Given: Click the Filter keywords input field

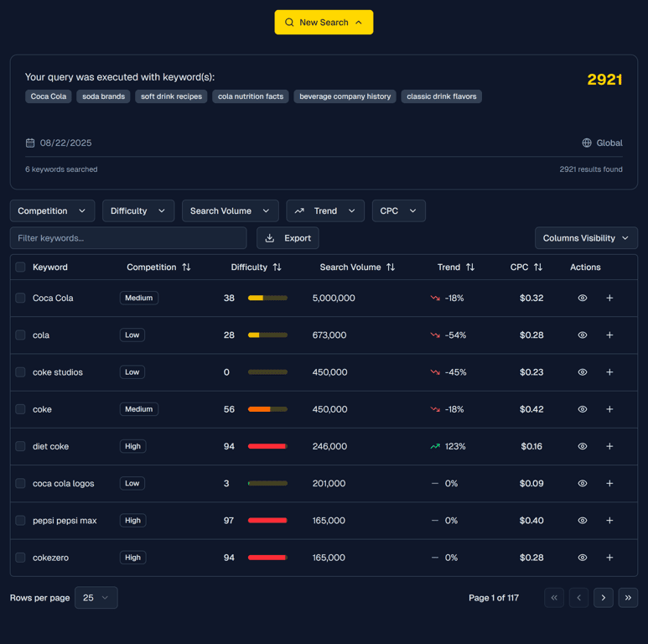Looking at the screenshot, I should tap(128, 238).
